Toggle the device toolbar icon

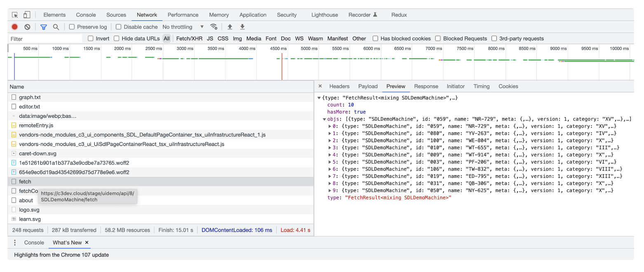coord(26,14)
